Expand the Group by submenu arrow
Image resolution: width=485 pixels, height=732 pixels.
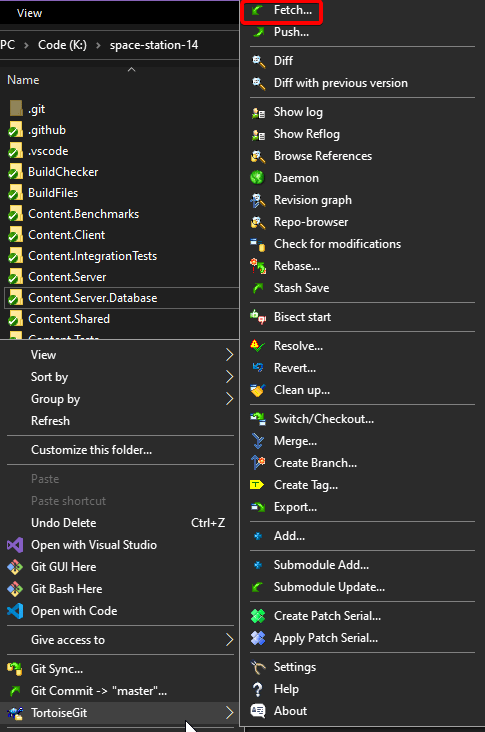click(229, 399)
